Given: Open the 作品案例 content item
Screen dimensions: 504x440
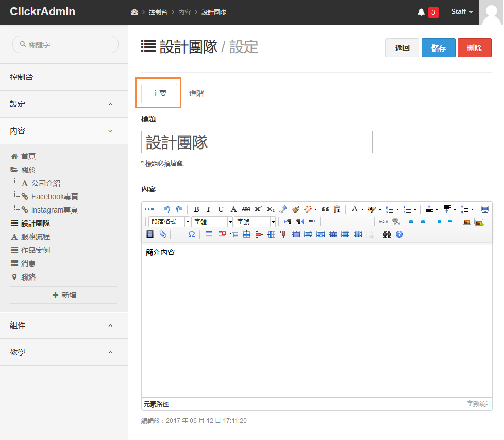Looking at the screenshot, I should coord(36,250).
